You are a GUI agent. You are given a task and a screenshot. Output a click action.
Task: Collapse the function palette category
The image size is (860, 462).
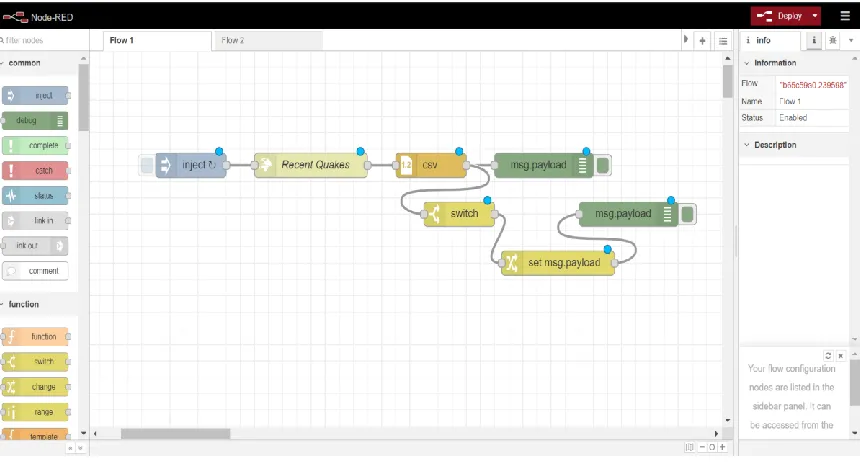[x=38, y=304]
